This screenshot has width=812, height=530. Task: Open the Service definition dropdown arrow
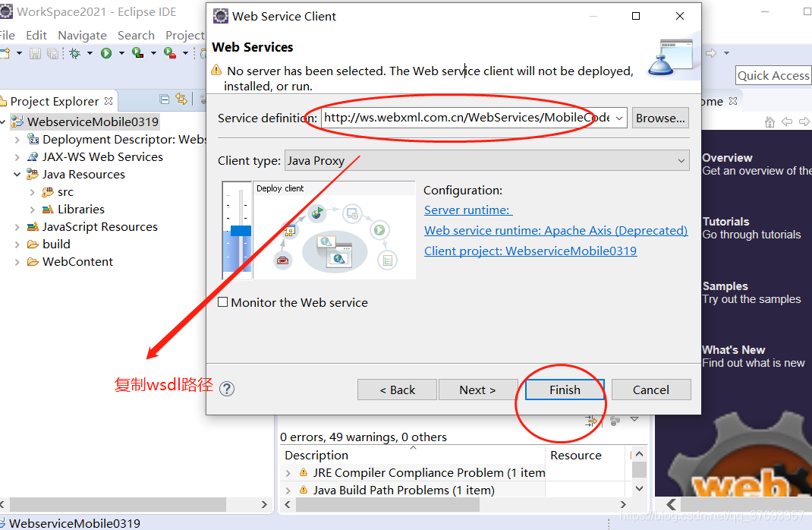(618, 118)
